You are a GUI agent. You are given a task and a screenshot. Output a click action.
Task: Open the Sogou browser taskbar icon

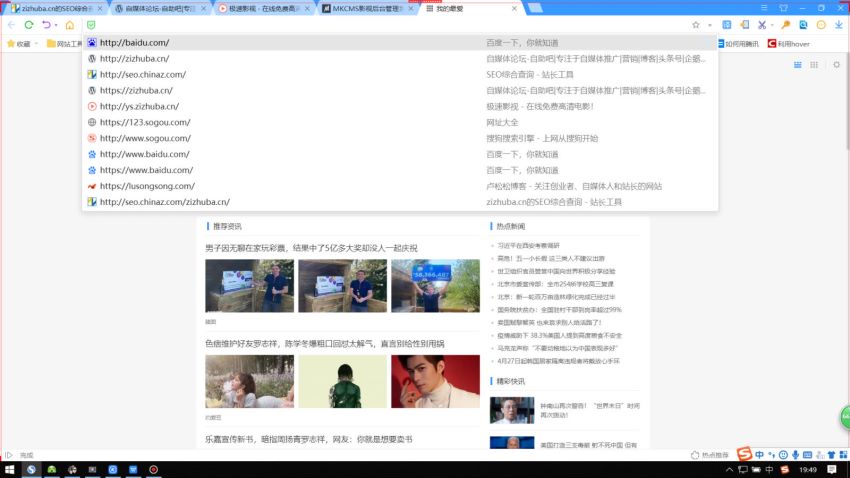[x=31, y=469]
